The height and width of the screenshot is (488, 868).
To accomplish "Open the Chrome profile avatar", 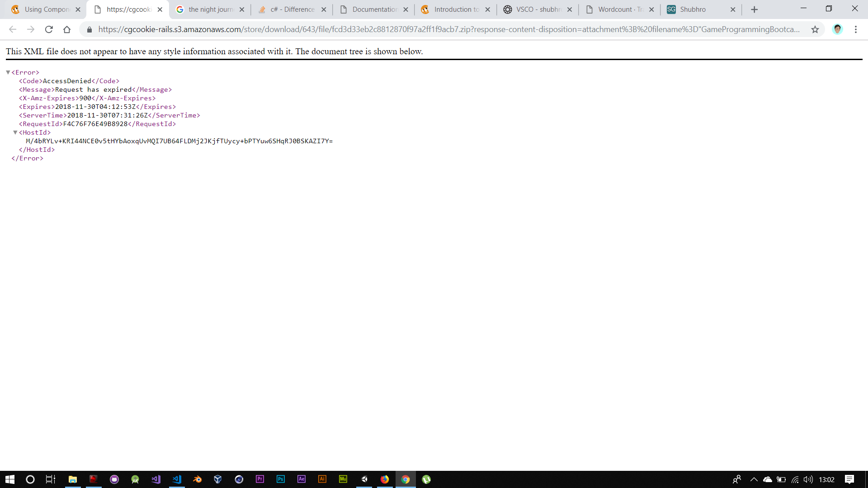I will (x=837, y=29).
